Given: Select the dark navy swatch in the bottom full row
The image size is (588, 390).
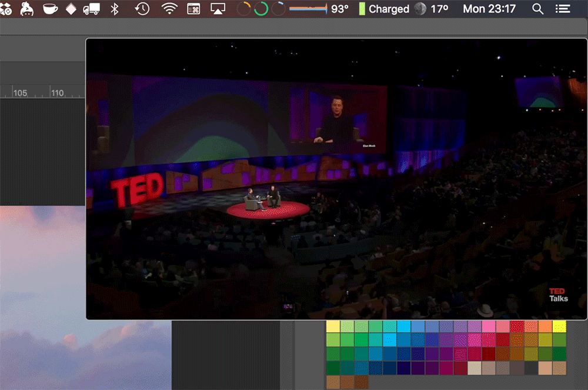Looking at the screenshot, I should pyautogui.click(x=390, y=368).
